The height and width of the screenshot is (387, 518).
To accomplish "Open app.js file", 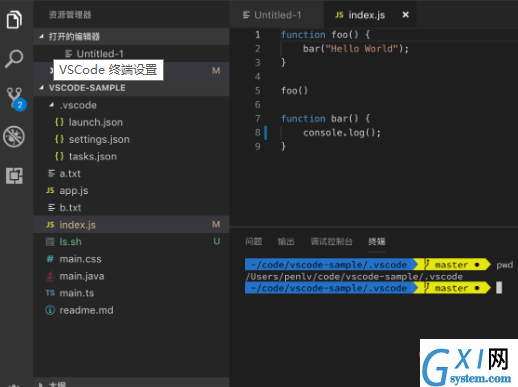I will [131, 190].
